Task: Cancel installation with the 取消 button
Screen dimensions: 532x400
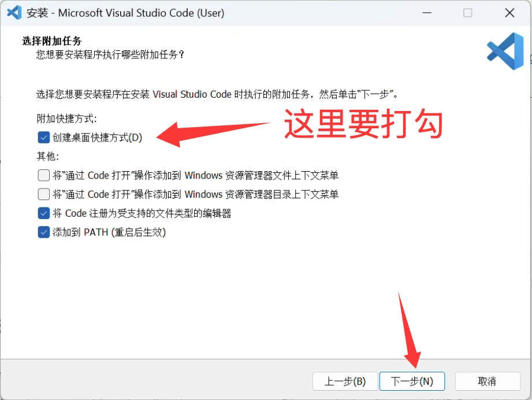Action: tap(487, 382)
